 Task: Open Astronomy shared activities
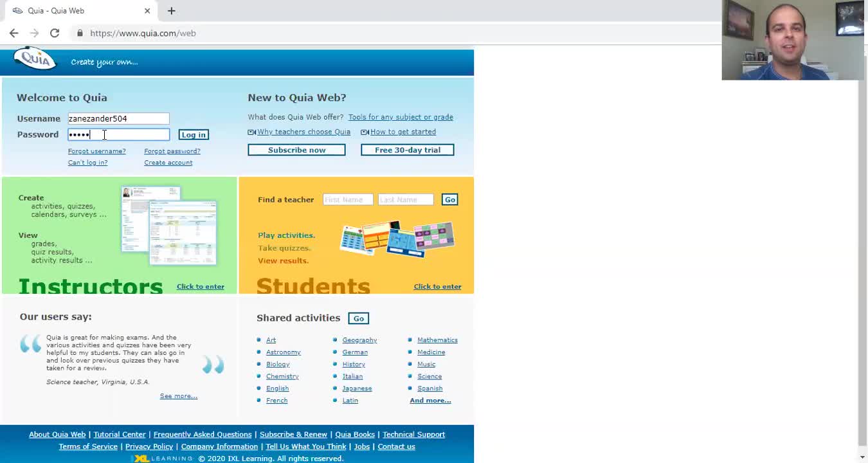(284, 352)
